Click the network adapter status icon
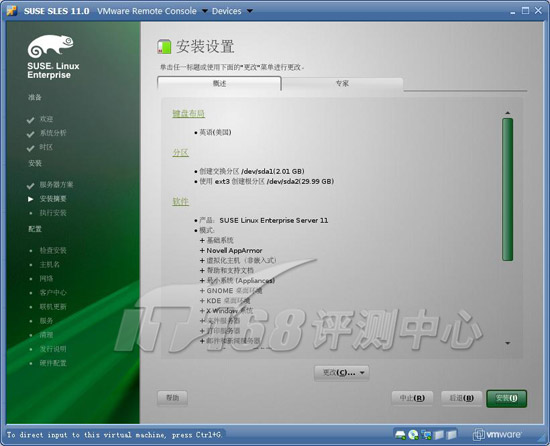Screen dimensions: 550x446 tap(427, 435)
